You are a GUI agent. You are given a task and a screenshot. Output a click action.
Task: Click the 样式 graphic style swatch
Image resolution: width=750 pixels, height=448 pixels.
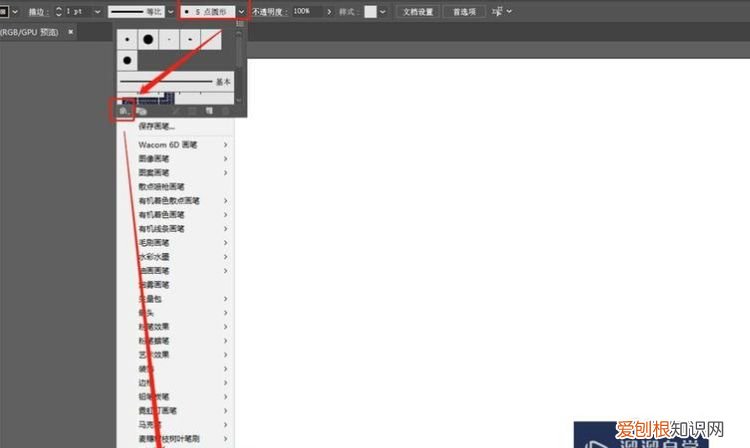click(370, 11)
